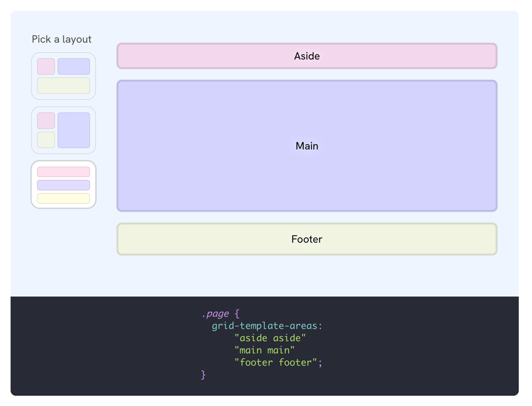The width and height of the screenshot is (532, 406).
Task: Click the .page selector in code
Action: (x=216, y=314)
